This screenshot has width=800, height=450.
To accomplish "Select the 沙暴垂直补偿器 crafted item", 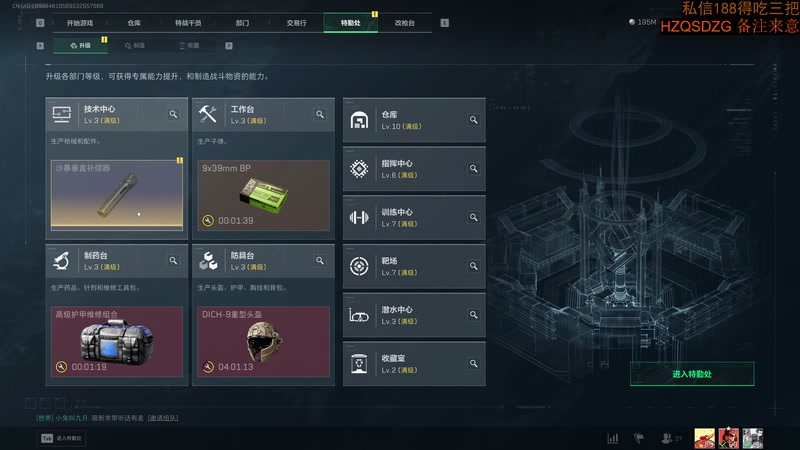I will tap(117, 195).
